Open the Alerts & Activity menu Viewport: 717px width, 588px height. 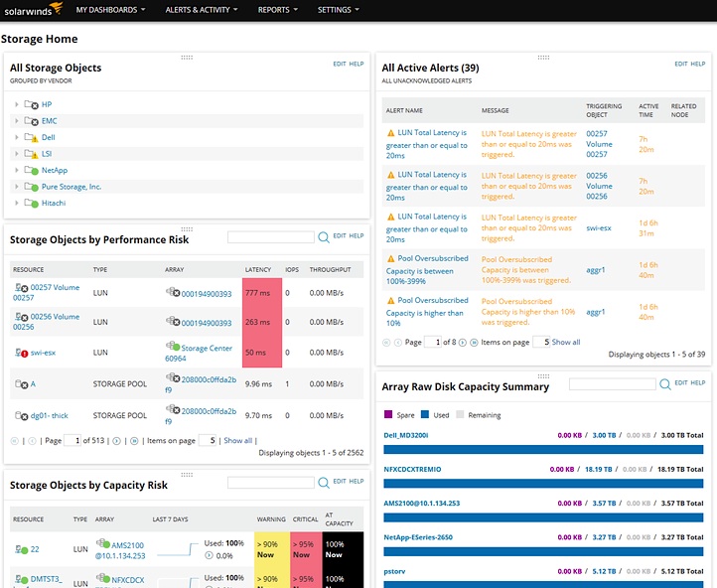[201, 10]
